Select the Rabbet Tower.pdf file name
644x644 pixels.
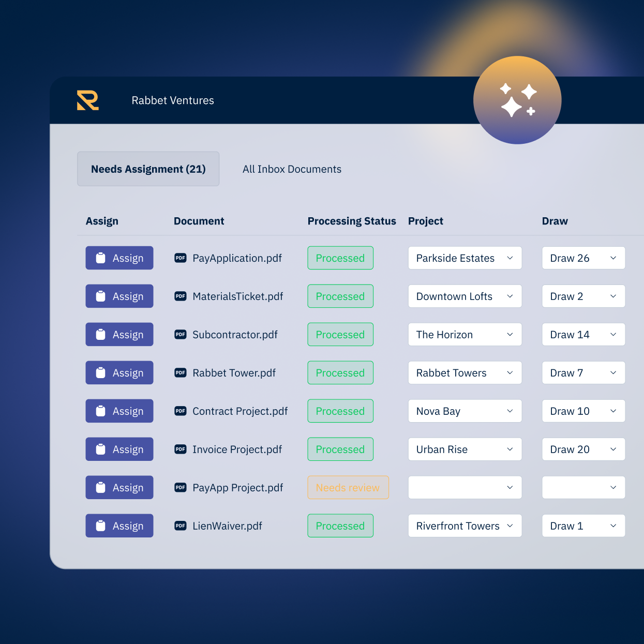tap(234, 373)
